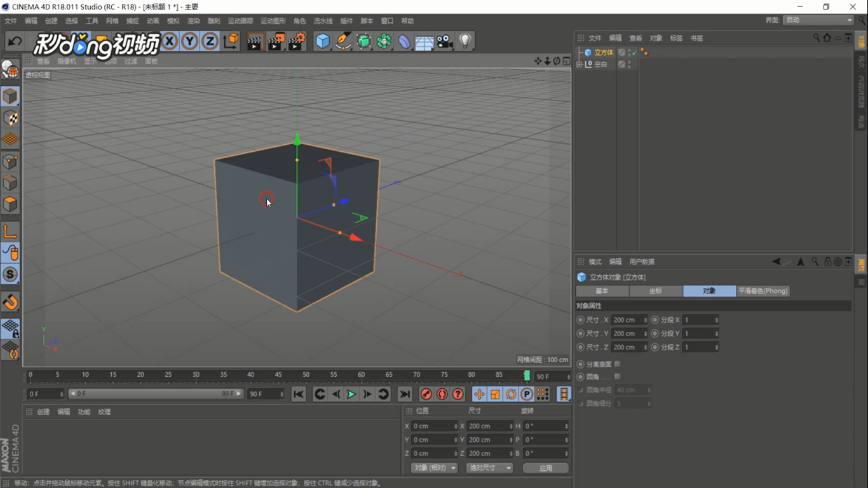Click the Array modeling flower icon

pos(384,41)
